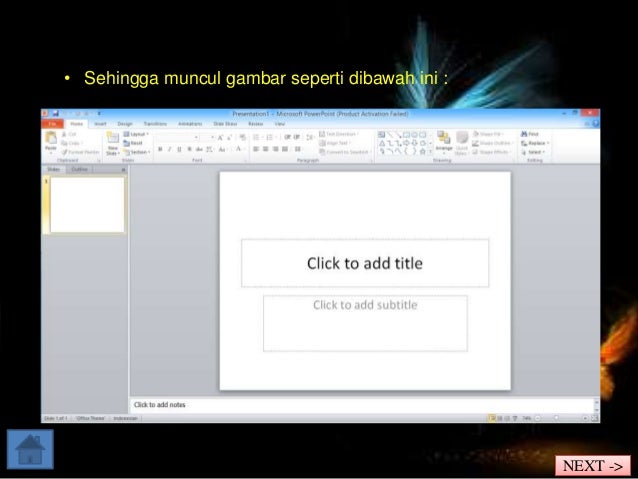The height and width of the screenshot is (479, 638).
Task: Select the Format Painter tool
Action: coord(80,152)
